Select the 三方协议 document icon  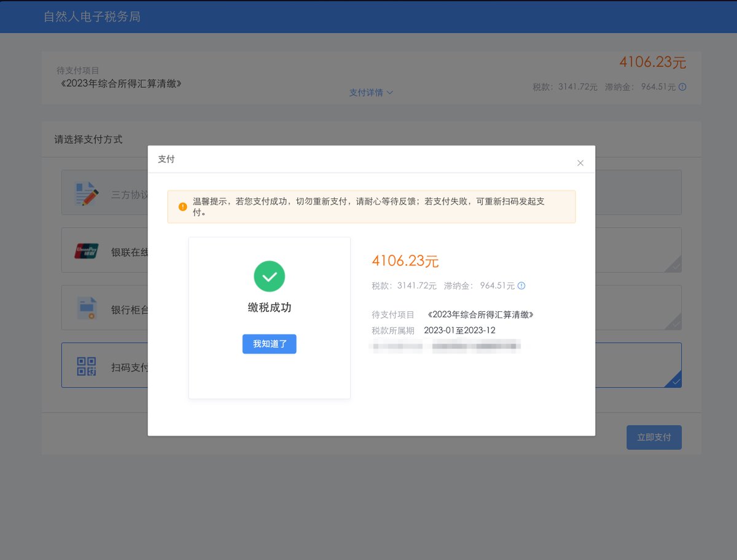click(87, 193)
